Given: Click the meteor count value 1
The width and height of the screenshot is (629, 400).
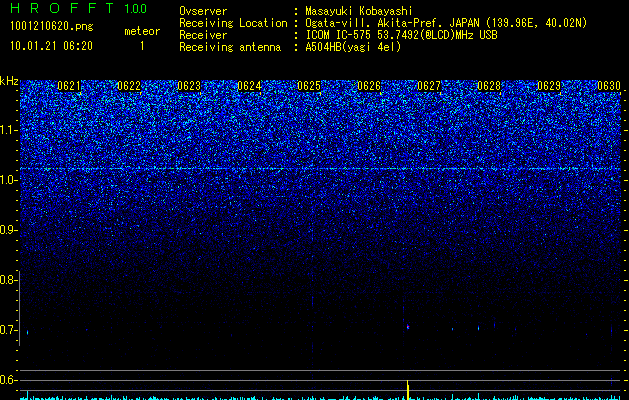Looking at the screenshot, I should pyautogui.click(x=142, y=46).
